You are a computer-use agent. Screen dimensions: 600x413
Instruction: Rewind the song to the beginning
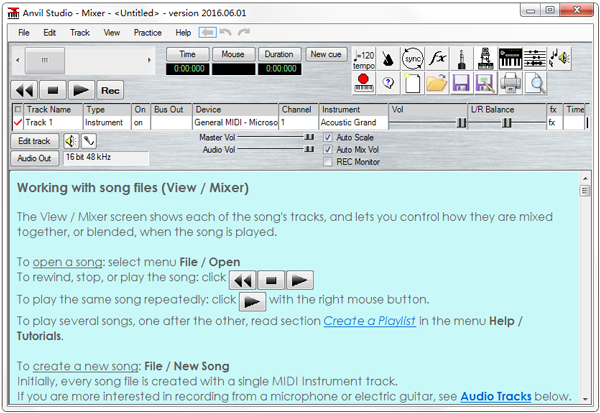24,90
